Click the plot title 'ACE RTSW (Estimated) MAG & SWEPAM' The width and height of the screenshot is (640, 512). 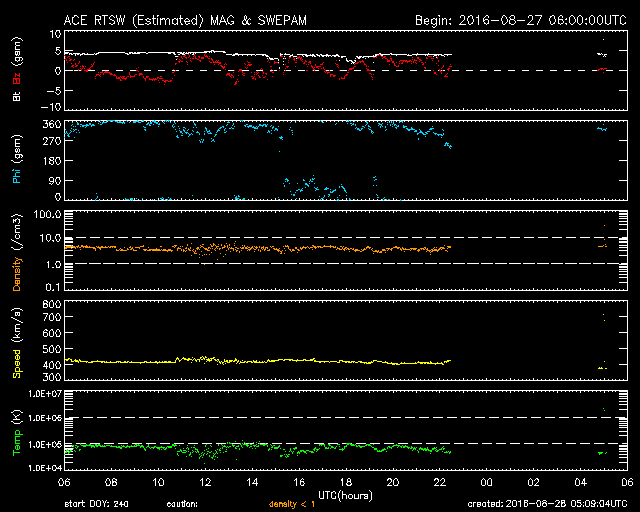pyautogui.click(x=185, y=20)
